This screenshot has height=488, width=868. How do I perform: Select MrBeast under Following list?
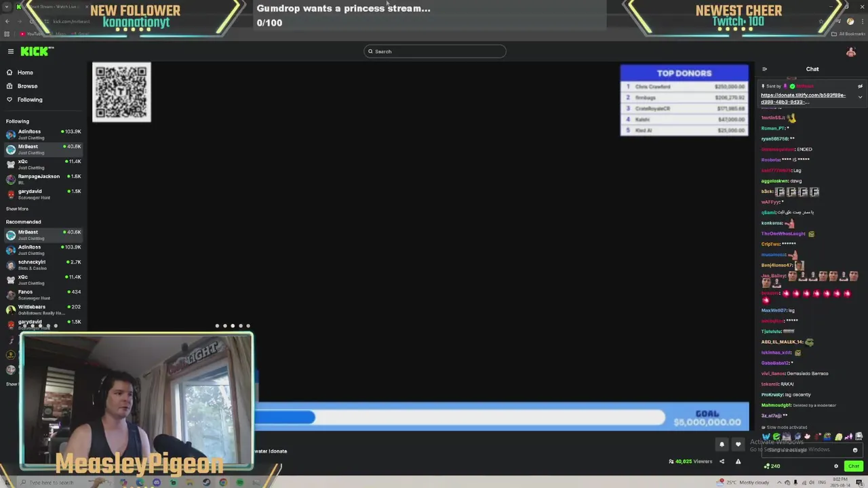[43, 149]
